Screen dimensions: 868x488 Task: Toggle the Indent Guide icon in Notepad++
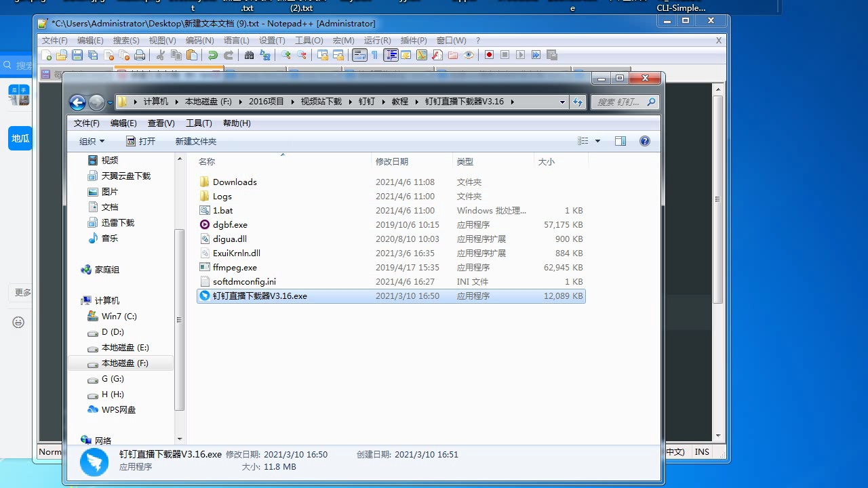click(391, 55)
